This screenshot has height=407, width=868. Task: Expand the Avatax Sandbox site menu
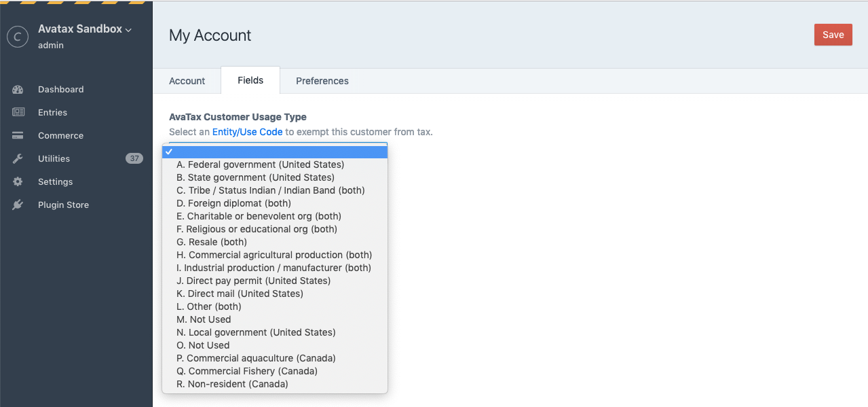(x=85, y=29)
